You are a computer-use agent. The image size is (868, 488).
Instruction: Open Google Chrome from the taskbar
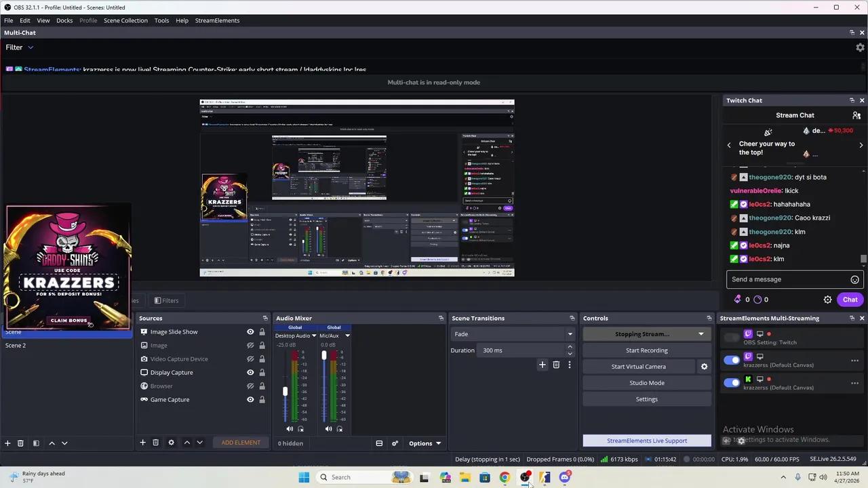tap(505, 477)
